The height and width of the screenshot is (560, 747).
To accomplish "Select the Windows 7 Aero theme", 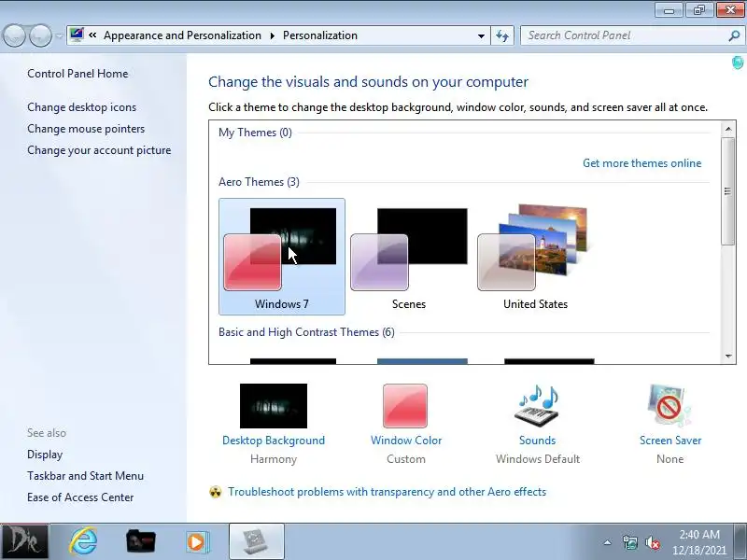I will [x=282, y=257].
